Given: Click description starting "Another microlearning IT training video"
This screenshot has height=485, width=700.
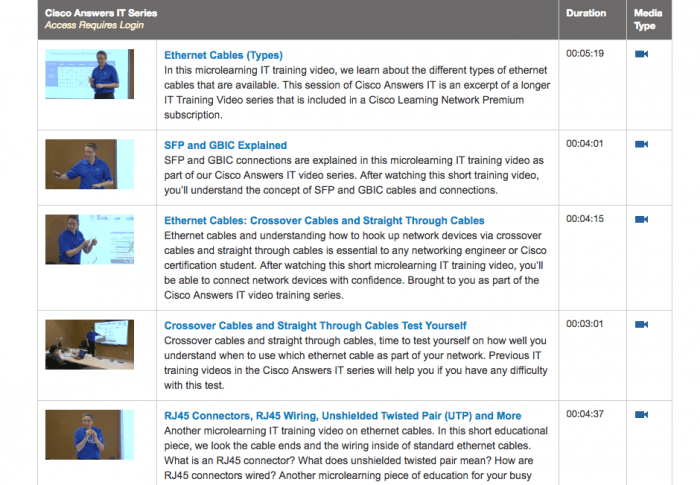Looking at the screenshot, I should (356, 453).
